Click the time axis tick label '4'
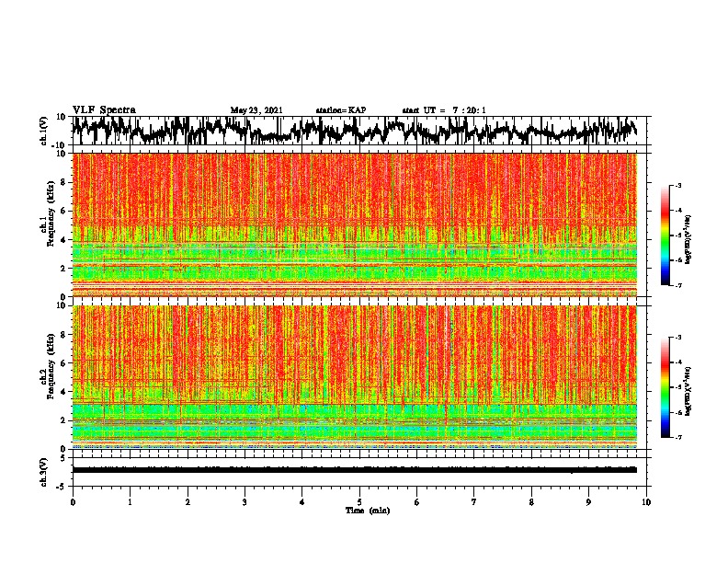The height and width of the screenshot is (563, 728). click(x=302, y=502)
